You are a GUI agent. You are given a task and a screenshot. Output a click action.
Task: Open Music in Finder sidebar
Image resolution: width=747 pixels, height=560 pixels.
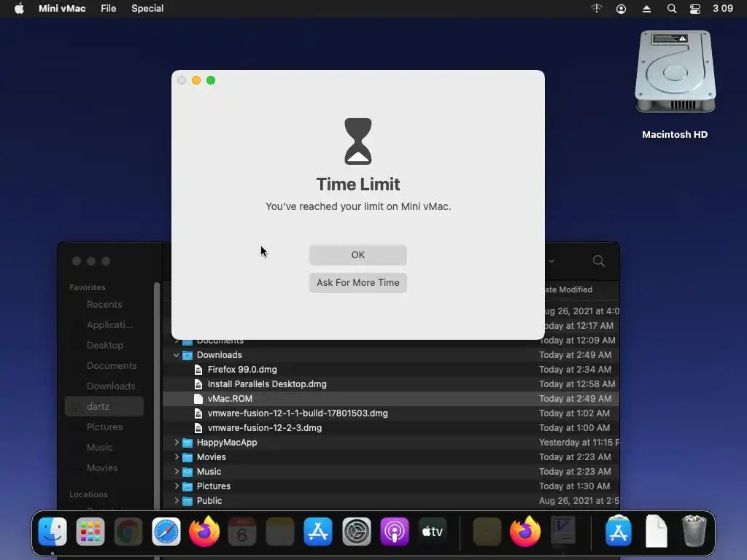pos(104,448)
